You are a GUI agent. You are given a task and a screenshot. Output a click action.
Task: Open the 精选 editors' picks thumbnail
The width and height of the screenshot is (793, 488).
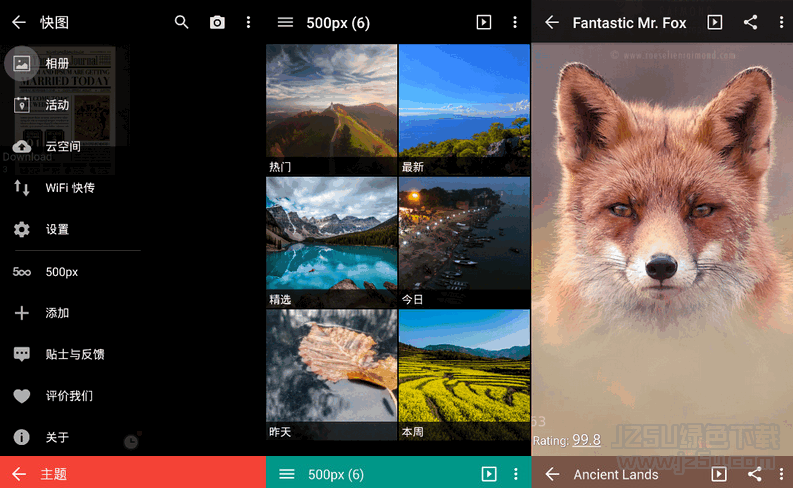[331, 242]
